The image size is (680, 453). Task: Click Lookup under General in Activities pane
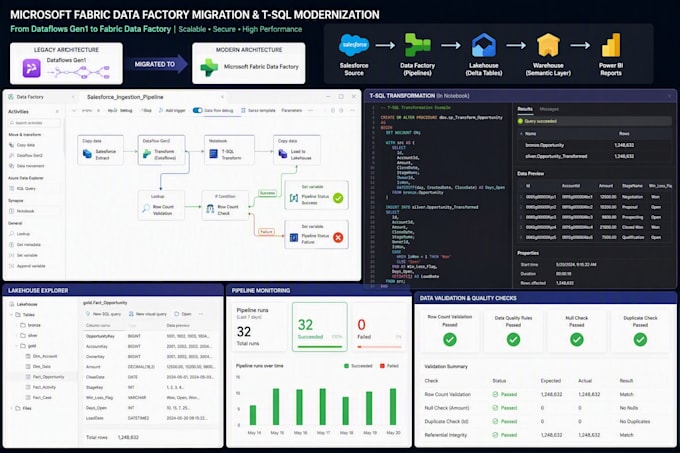[20, 234]
